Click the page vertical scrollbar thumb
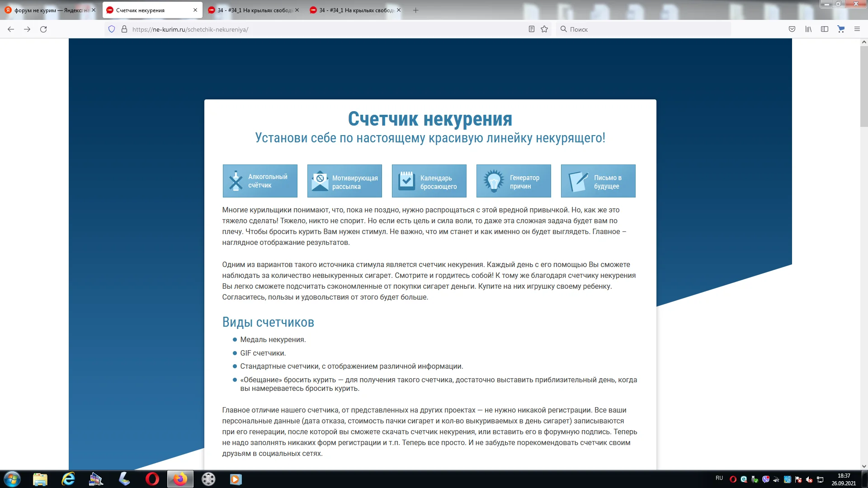Image resolution: width=868 pixels, height=488 pixels. [864, 86]
